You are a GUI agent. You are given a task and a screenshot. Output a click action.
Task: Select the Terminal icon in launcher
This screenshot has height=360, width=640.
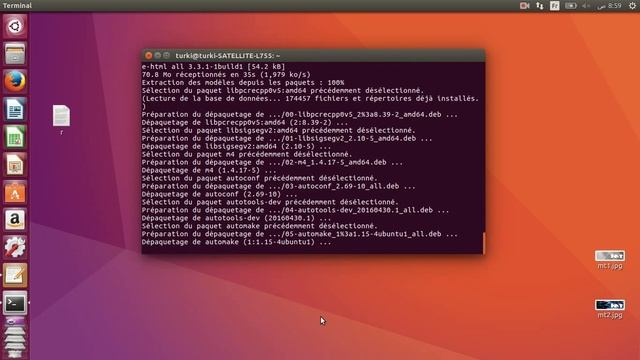[15, 303]
